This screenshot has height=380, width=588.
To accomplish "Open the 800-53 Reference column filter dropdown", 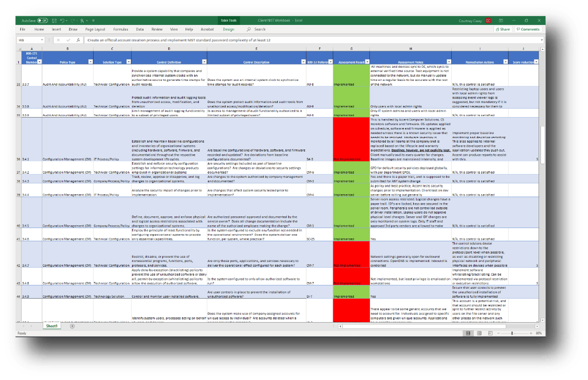I will [x=330, y=62].
